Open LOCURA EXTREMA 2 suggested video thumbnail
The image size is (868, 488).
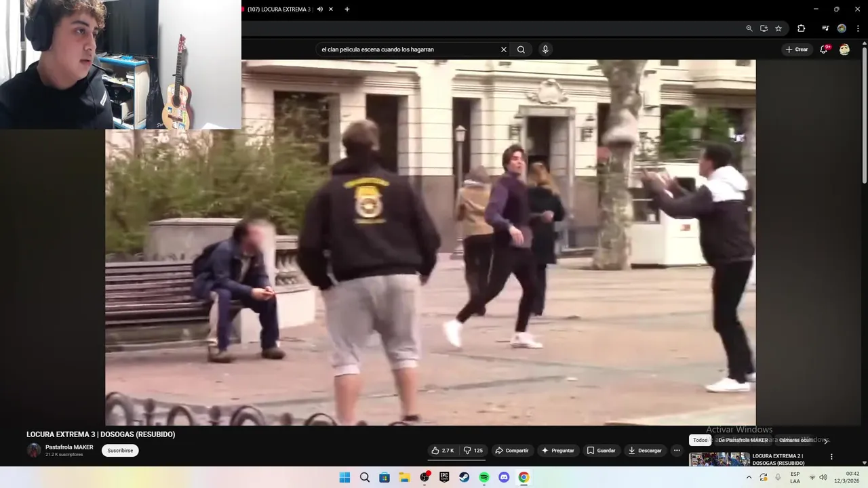(719, 460)
